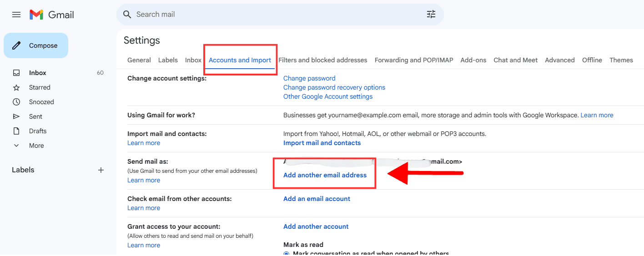Select the Accounts and Import tab
The height and width of the screenshot is (256, 644).
point(240,60)
